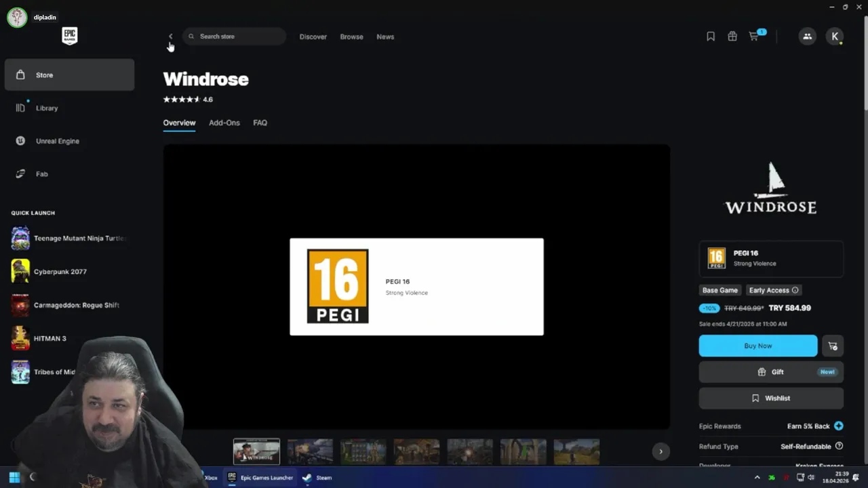Select the fourth media thumbnail
Viewport: 868px width, 488px height.
click(x=416, y=451)
